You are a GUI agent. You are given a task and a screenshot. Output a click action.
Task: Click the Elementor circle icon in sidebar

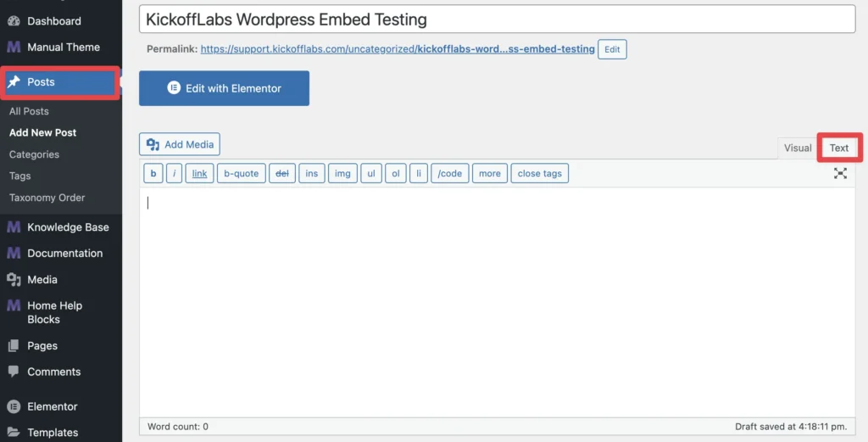point(14,406)
